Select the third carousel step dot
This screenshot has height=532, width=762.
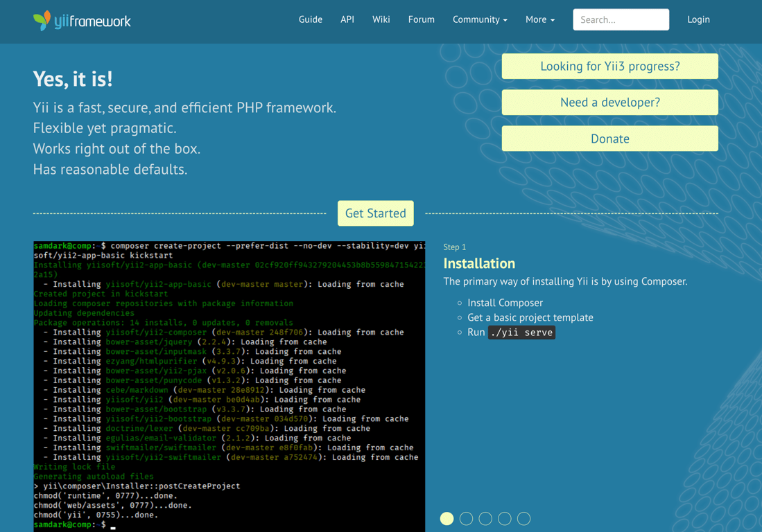click(485, 518)
